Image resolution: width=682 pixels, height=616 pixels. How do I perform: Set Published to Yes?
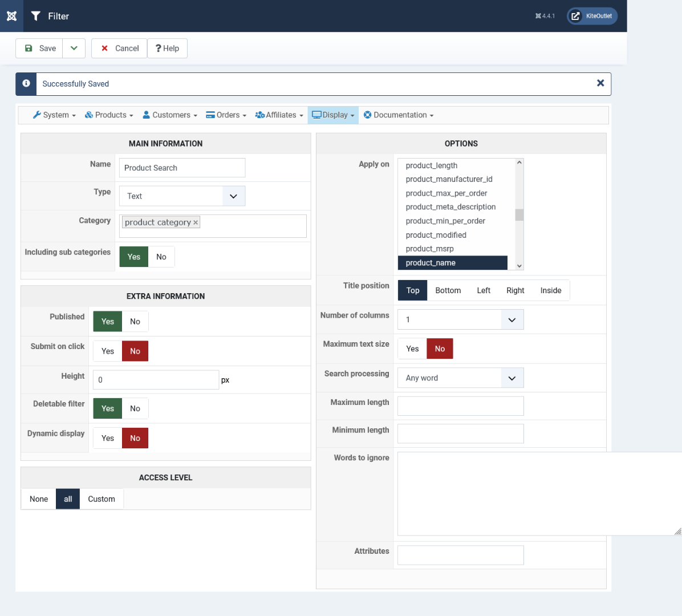coord(107,322)
